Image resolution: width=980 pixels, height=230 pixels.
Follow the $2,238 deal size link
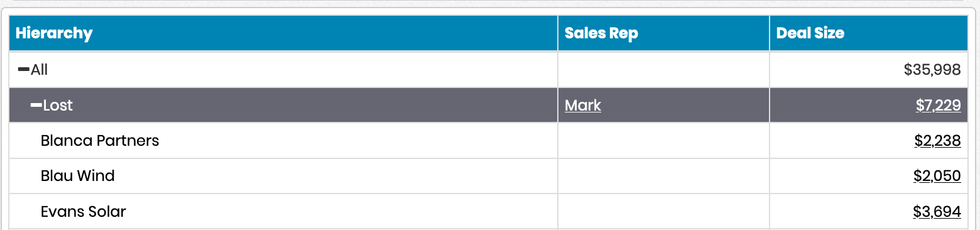(x=937, y=141)
